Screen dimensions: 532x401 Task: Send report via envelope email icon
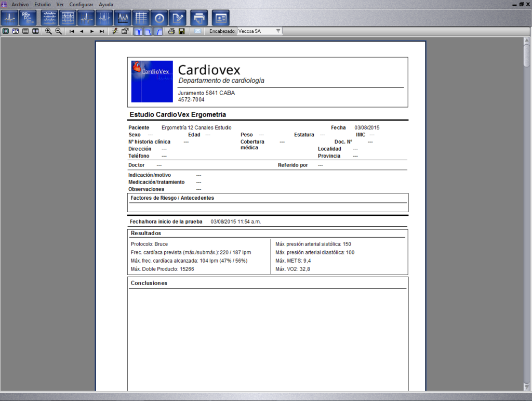click(198, 31)
